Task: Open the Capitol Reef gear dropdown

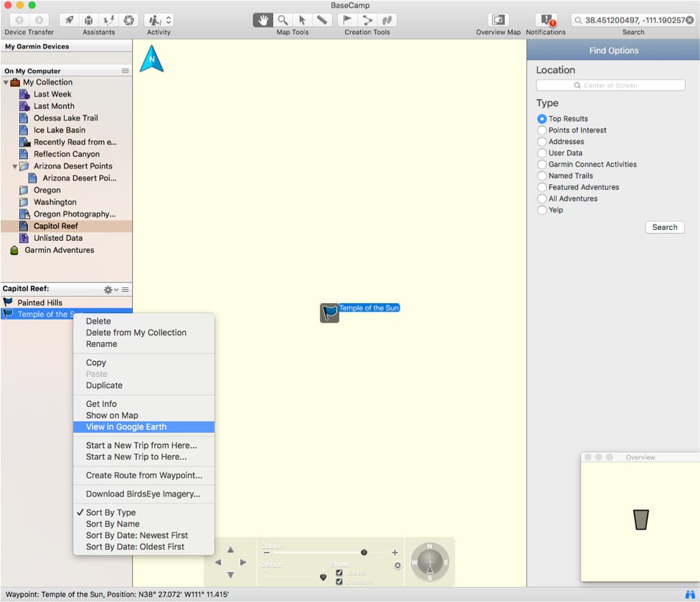Action: click(110, 290)
